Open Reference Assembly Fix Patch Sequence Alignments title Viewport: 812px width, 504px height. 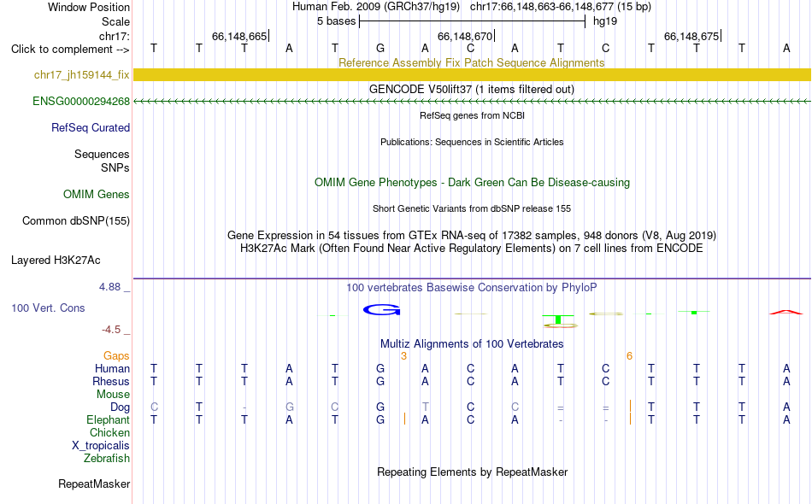click(471, 62)
